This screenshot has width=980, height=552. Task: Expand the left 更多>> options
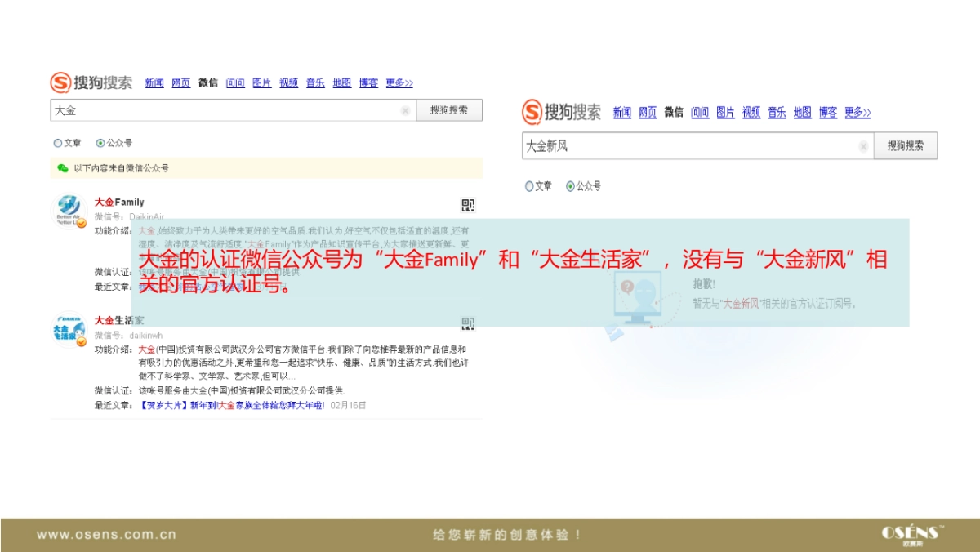[x=399, y=82]
